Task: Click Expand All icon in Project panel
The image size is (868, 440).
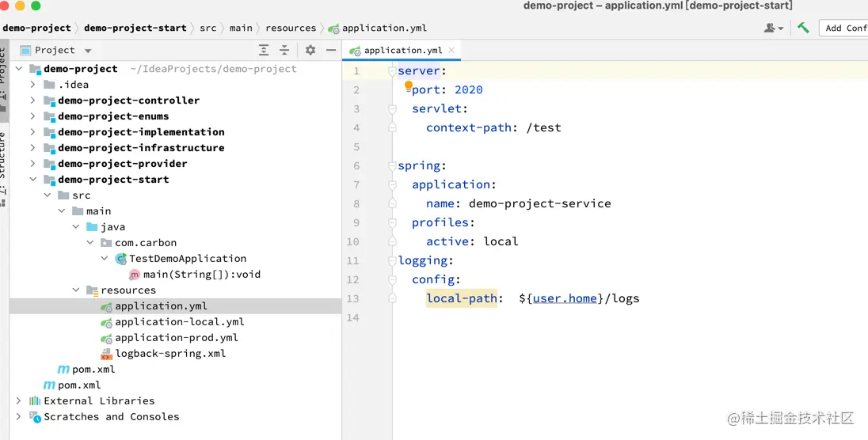Action: click(x=265, y=50)
